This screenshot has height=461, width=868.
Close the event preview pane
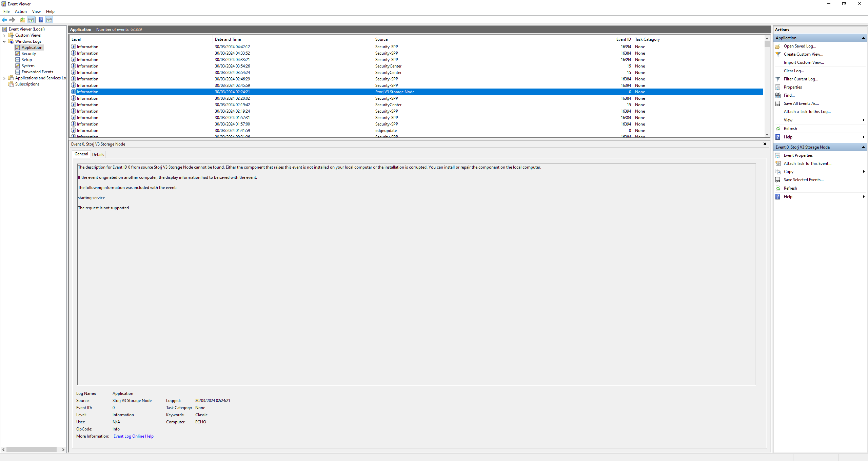coord(765,144)
